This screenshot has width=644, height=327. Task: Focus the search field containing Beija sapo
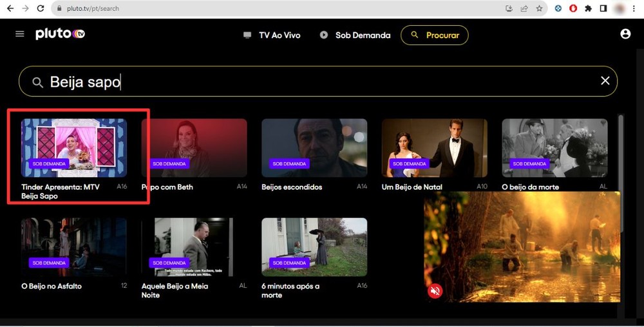coord(318,81)
